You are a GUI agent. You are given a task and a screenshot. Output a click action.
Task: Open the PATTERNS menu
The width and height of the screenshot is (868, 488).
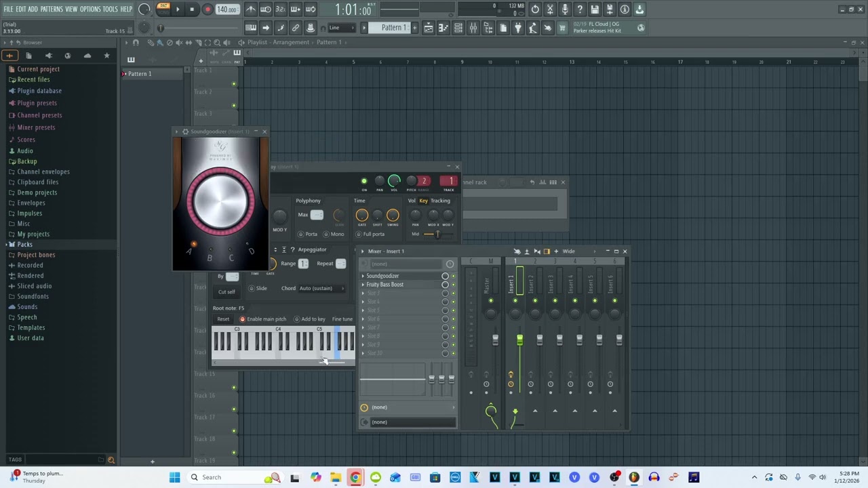click(x=52, y=9)
